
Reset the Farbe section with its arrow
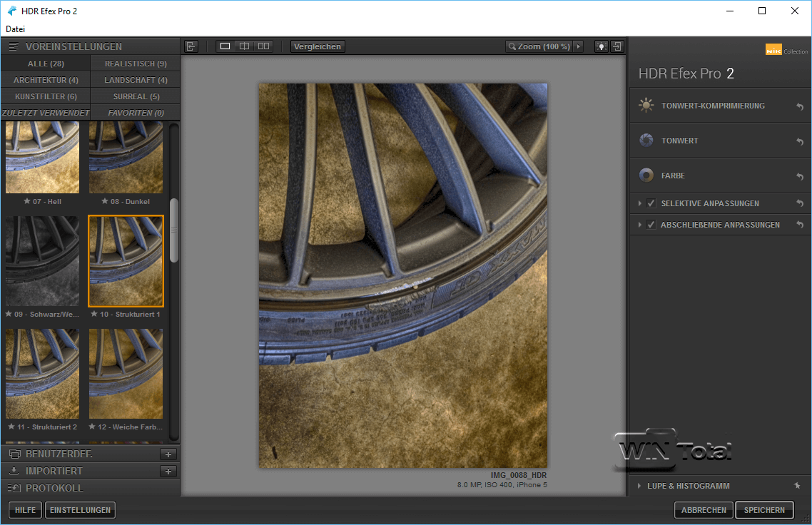tap(800, 176)
